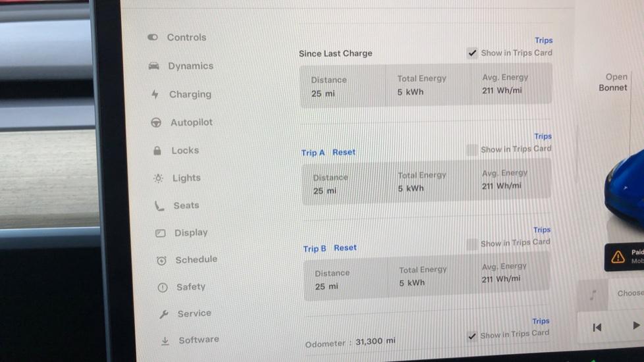Image resolution: width=644 pixels, height=362 pixels.
Task: Tap the yellow warning alert icon
Action: coord(618,257)
